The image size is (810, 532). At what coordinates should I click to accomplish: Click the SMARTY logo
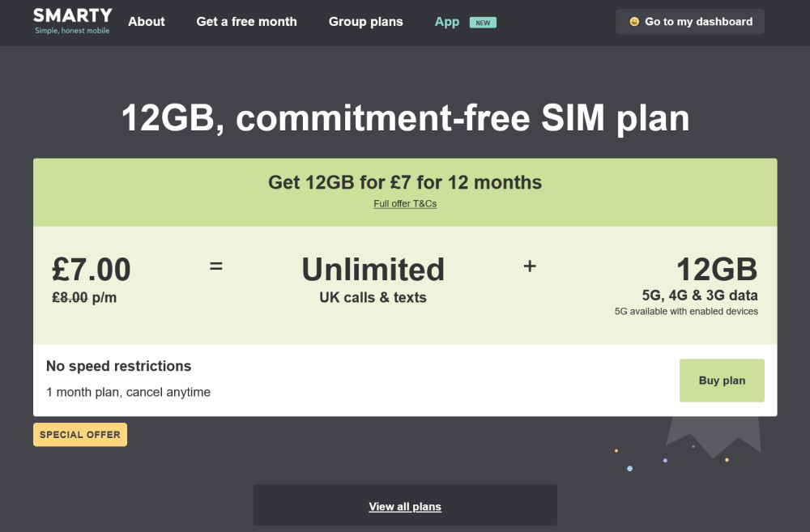tap(72, 20)
